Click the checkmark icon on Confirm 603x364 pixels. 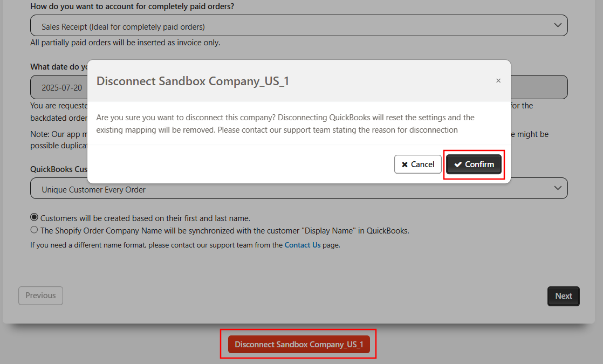pyautogui.click(x=458, y=164)
